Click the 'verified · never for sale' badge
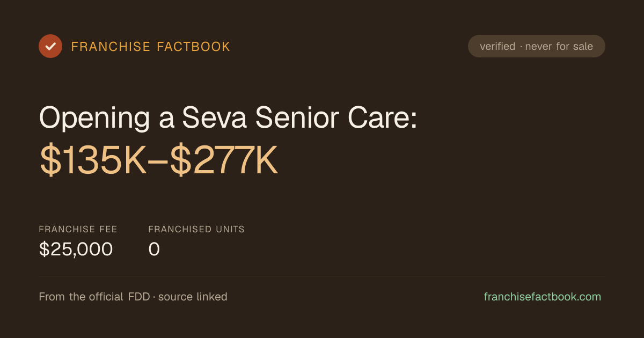 pos(537,46)
